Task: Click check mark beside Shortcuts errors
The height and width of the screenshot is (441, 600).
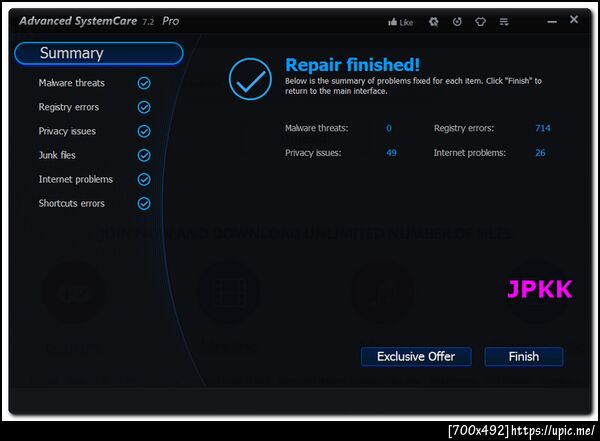Action: [x=144, y=203]
